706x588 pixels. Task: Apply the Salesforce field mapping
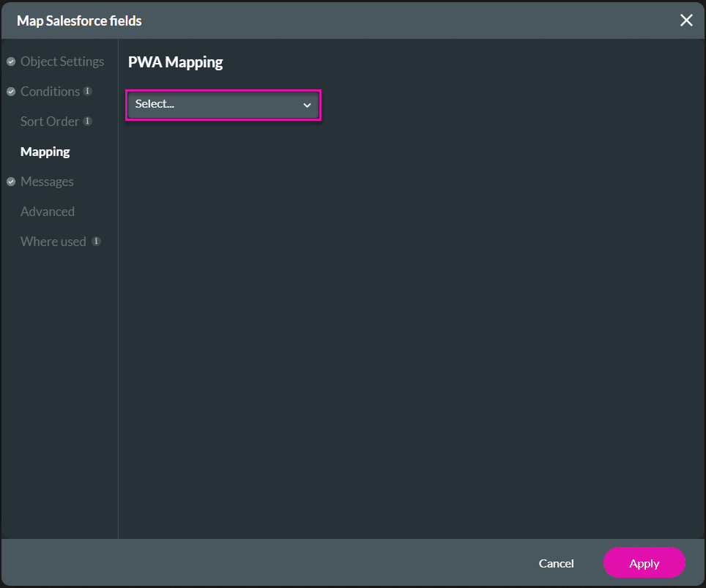point(644,563)
